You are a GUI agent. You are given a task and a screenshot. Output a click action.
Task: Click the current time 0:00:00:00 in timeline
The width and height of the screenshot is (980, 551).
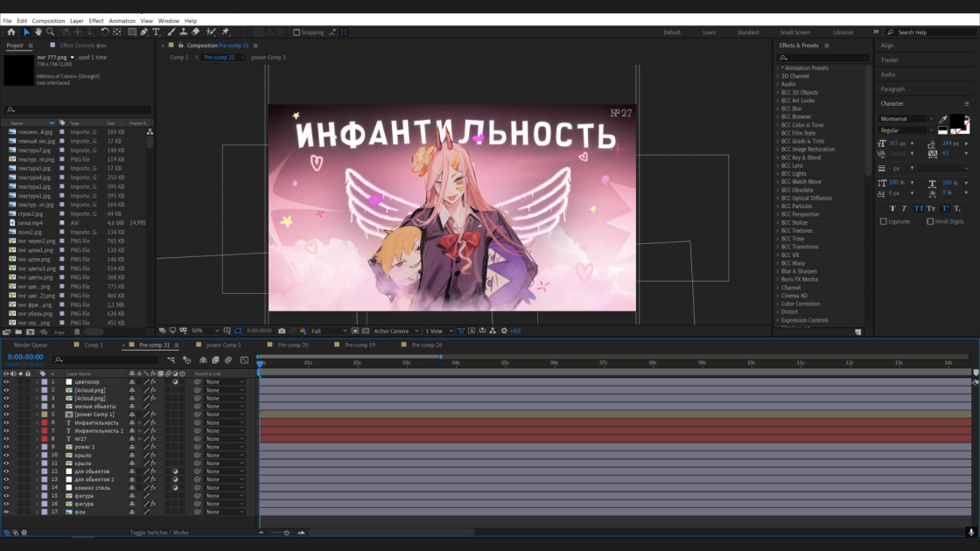coord(25,357)
